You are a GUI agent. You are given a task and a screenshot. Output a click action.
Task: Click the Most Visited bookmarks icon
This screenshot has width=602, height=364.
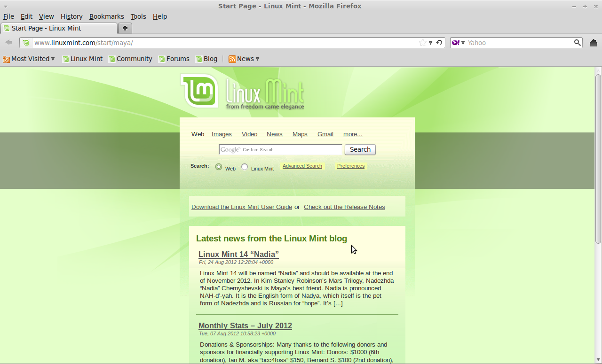click(x=6, y=59)
